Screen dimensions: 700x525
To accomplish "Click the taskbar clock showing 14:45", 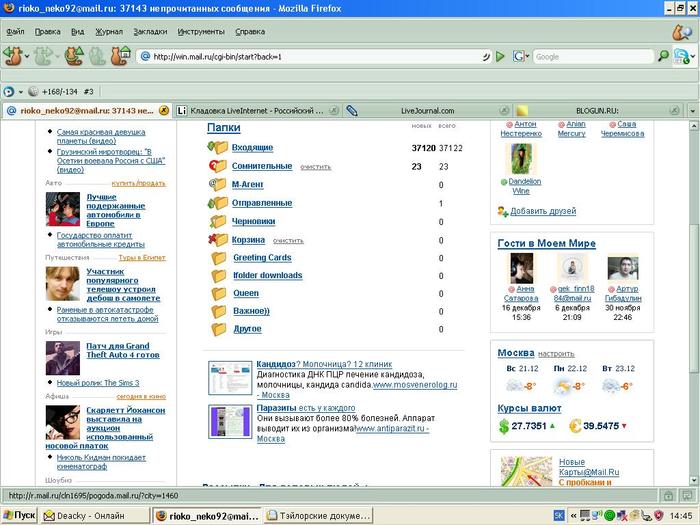I will pos(681,516).
